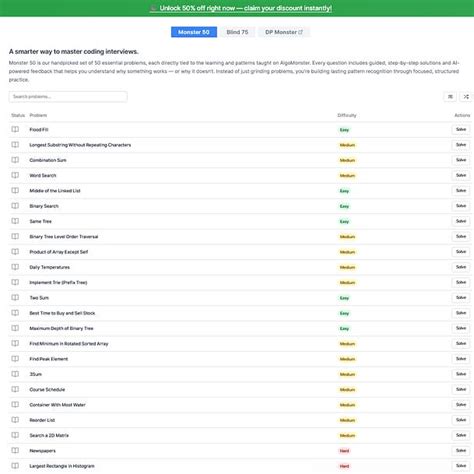This screenshot has height=474, width=474.
Task: Click Solve for Largest Rectangle in Histogram
Action: (461, 466)
